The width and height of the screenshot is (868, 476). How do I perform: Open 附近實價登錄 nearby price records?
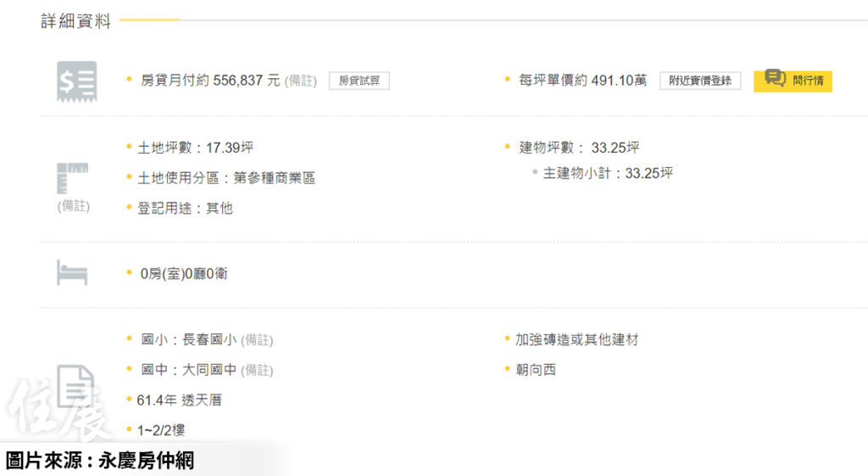click(700, 81)
